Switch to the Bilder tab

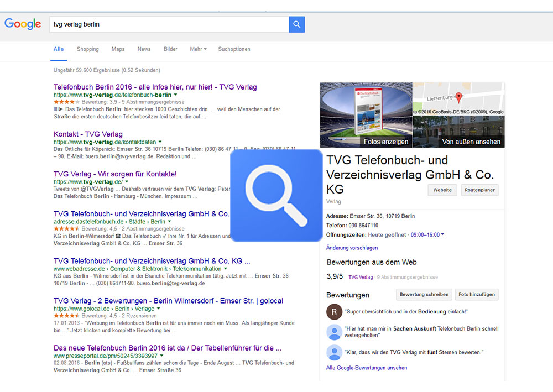coord(170,49)
